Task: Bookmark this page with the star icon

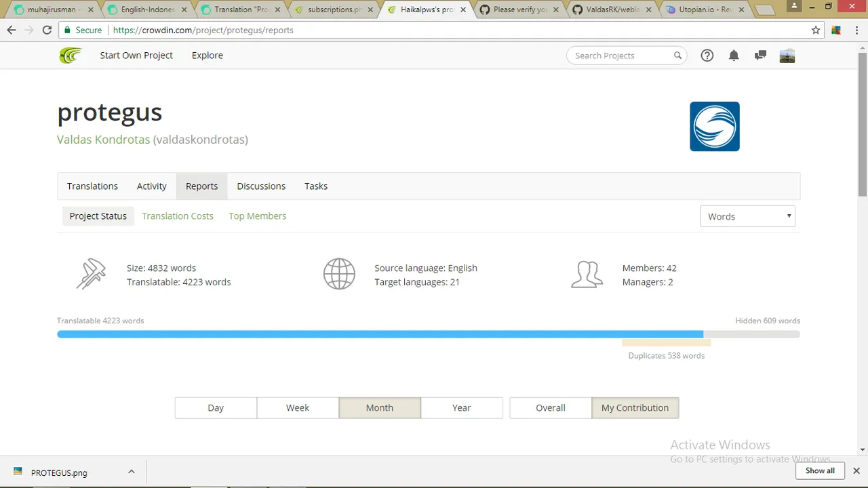Action: click(816, 30)
